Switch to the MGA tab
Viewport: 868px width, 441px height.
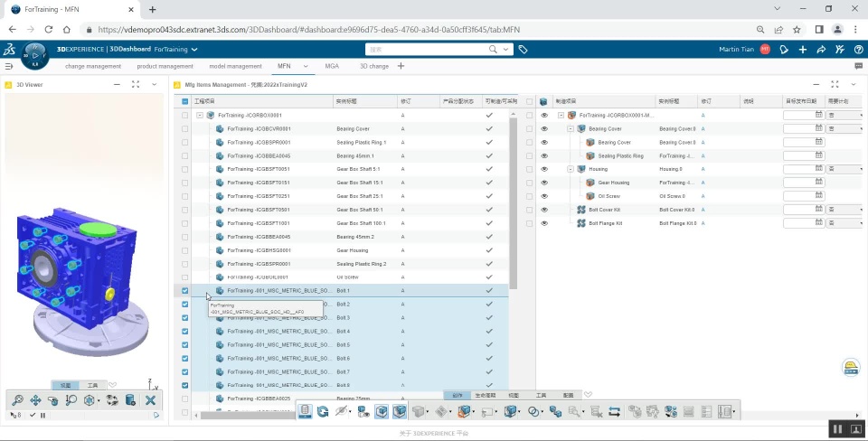pyautogui.click(x=332, y=66)
